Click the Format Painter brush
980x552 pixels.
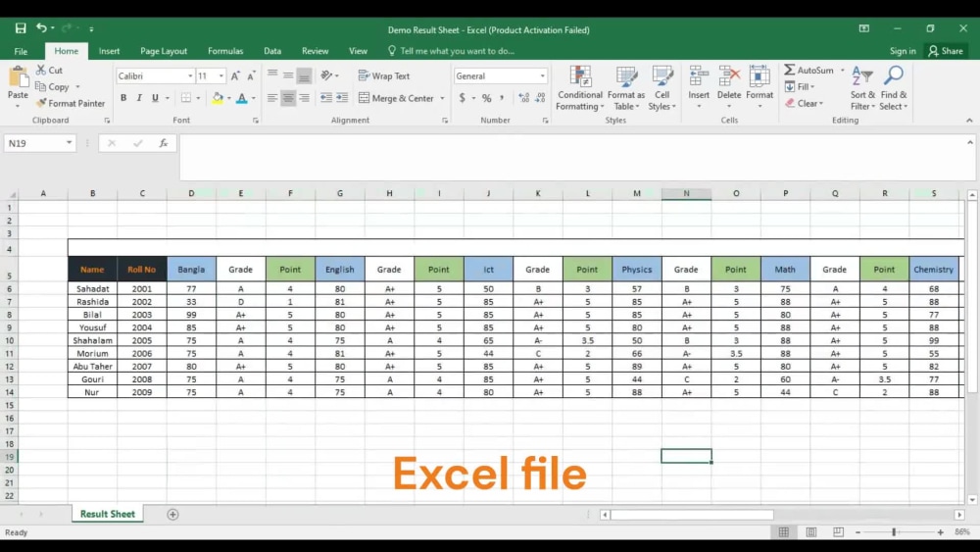[41, 103]
